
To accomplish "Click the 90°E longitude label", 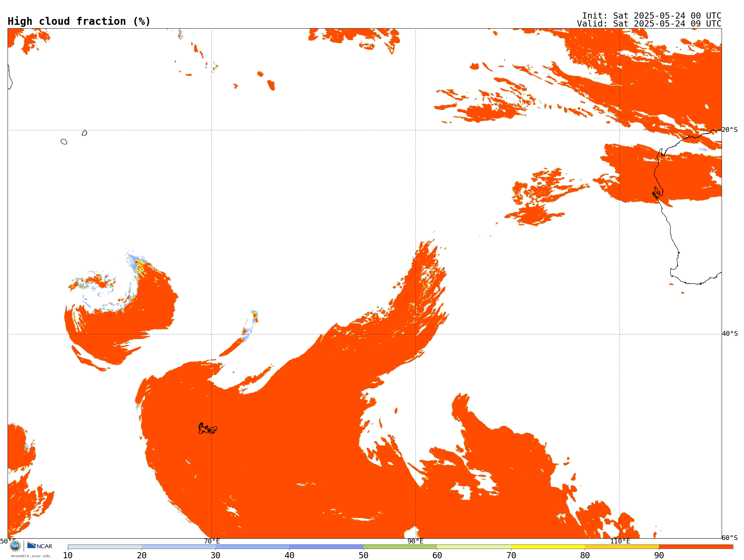I will 415,541.
